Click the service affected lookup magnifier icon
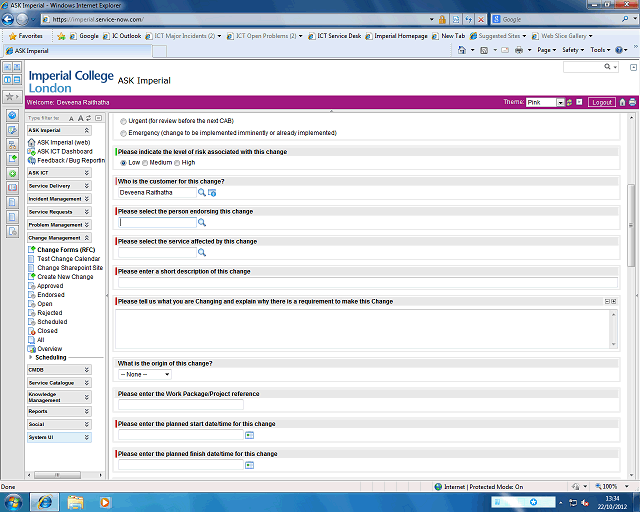This screenshot has width=640, height=512. (x=201, y=252)
